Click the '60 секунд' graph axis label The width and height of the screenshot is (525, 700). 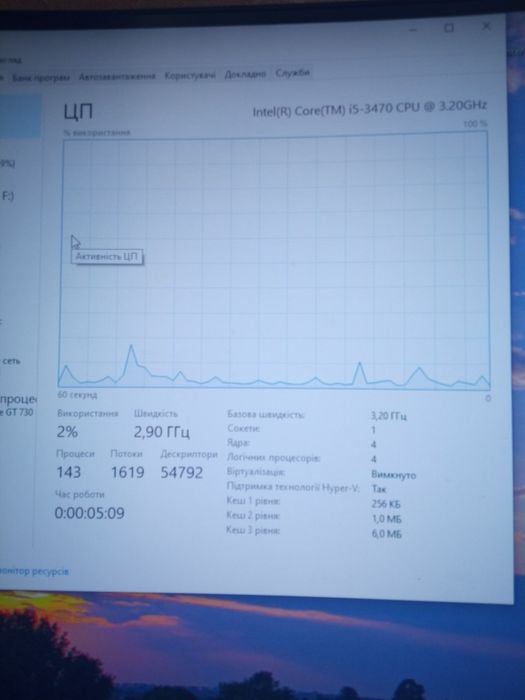pyautogui.click(x=77, y=395)
